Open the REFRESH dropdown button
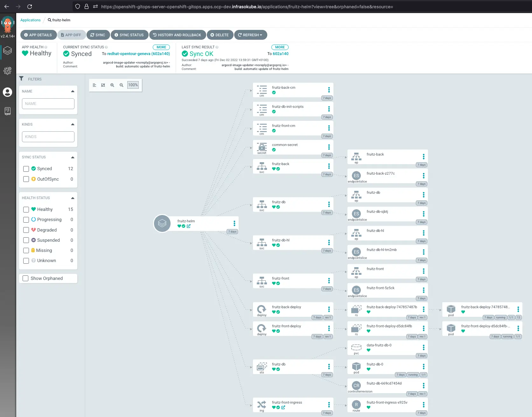The height and width of the screenshot is (417, 532). click(250, 35)
